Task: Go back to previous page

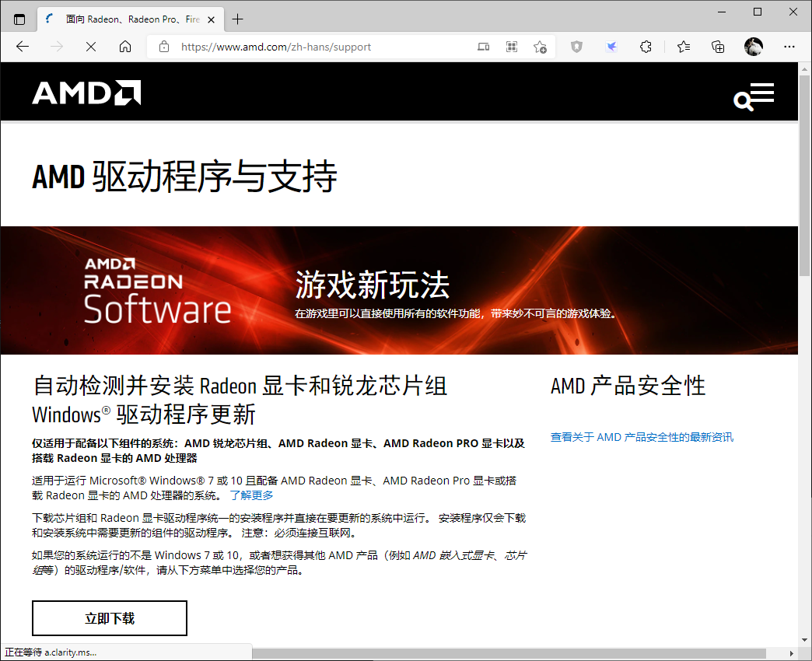Action: [23, 47]
